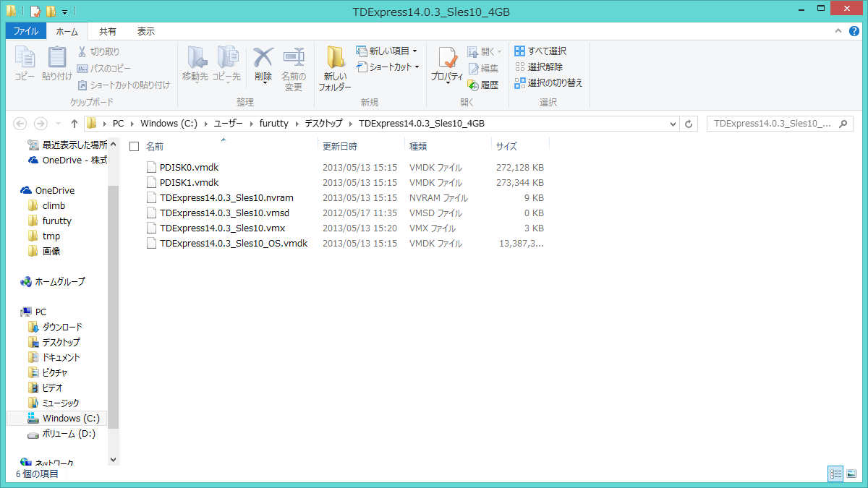The width and height of the screenshot is (868, 488).
Task: Open Help via the question mark icon
Action: 854,31
